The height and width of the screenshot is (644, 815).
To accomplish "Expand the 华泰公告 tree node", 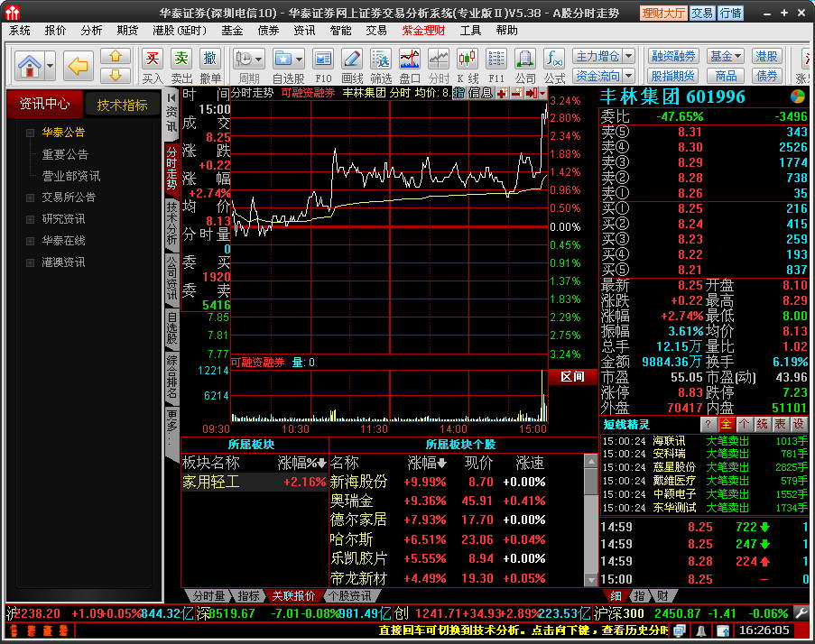I will [30, 133].
